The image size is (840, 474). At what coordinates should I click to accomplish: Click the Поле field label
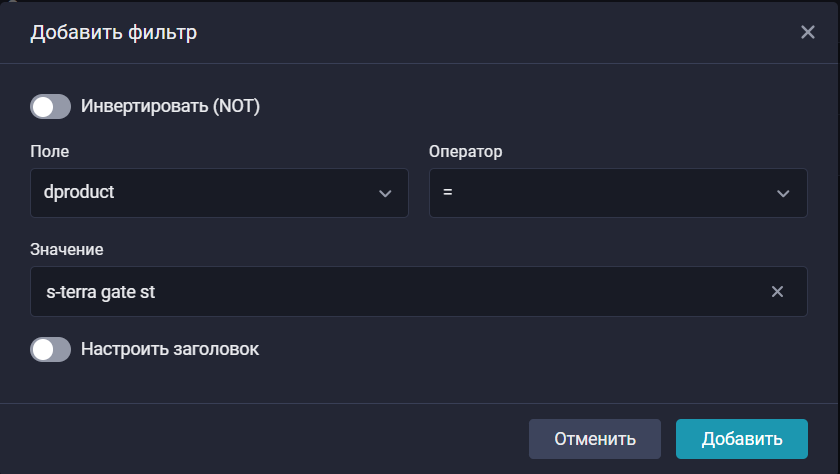coord(50,152)
